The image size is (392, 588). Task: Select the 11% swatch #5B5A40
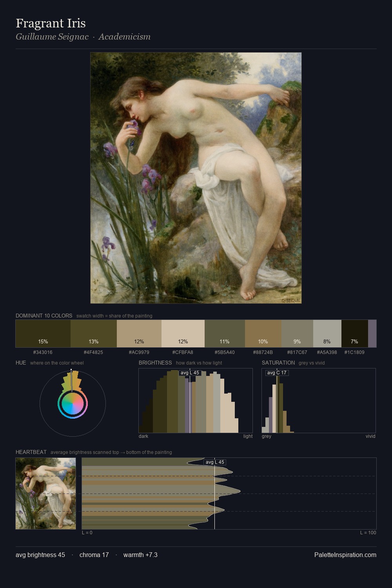point(225,334)
